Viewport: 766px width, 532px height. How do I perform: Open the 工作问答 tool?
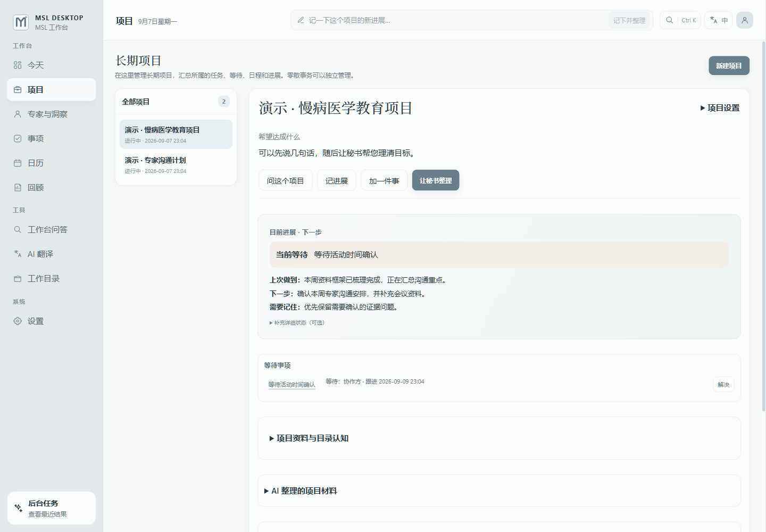[x=52, y=229]
